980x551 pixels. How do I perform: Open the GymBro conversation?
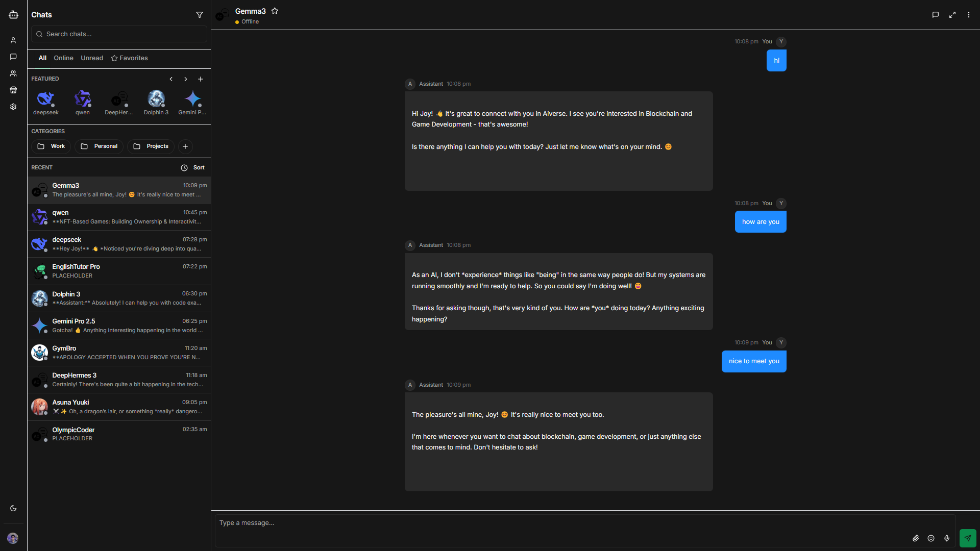(119, 353)
